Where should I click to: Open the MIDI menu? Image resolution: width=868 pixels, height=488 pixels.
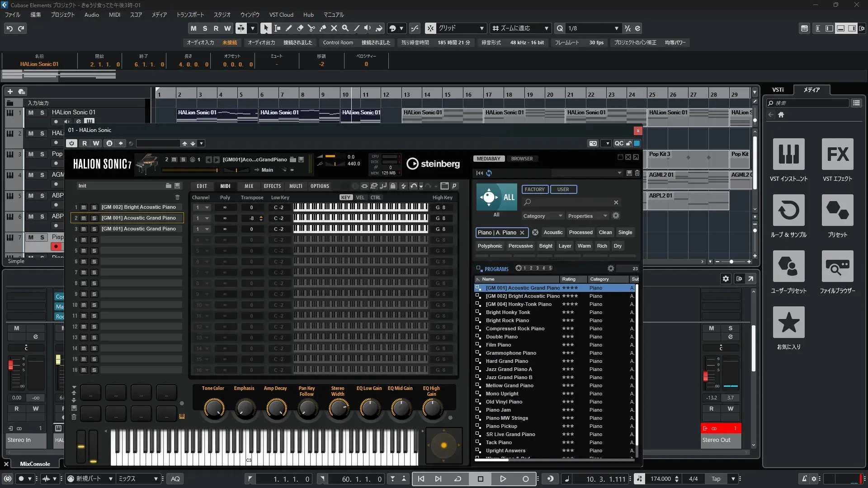tap(114, 14)
